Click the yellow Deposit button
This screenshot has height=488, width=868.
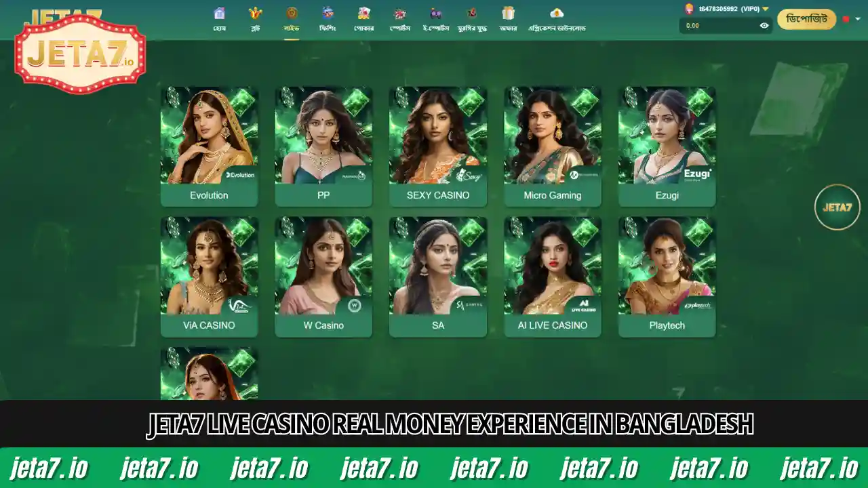pyautogui.click(x=806, y=19)
